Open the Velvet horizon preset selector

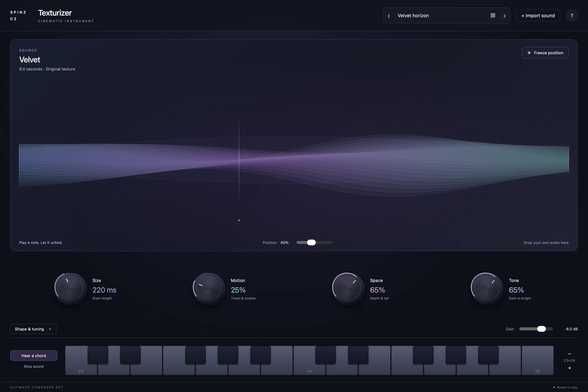447,16
